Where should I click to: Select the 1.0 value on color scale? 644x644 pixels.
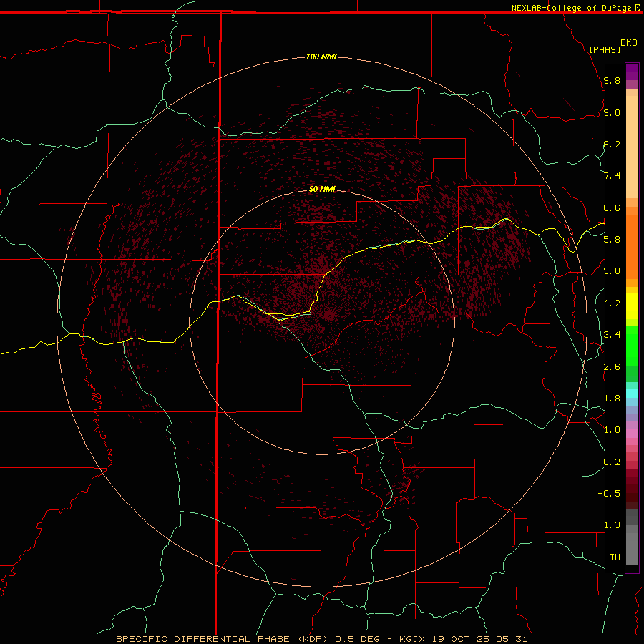coord(612,430)
